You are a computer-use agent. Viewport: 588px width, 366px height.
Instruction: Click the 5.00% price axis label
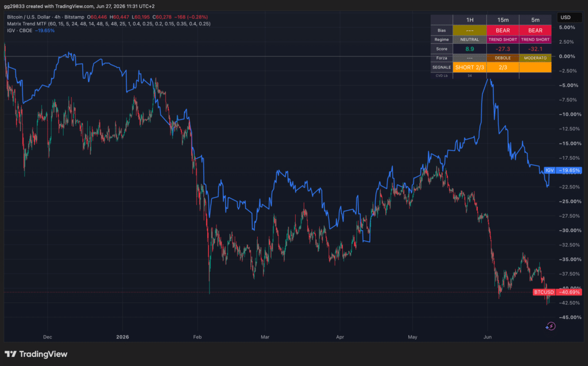[x=567, y=28]
